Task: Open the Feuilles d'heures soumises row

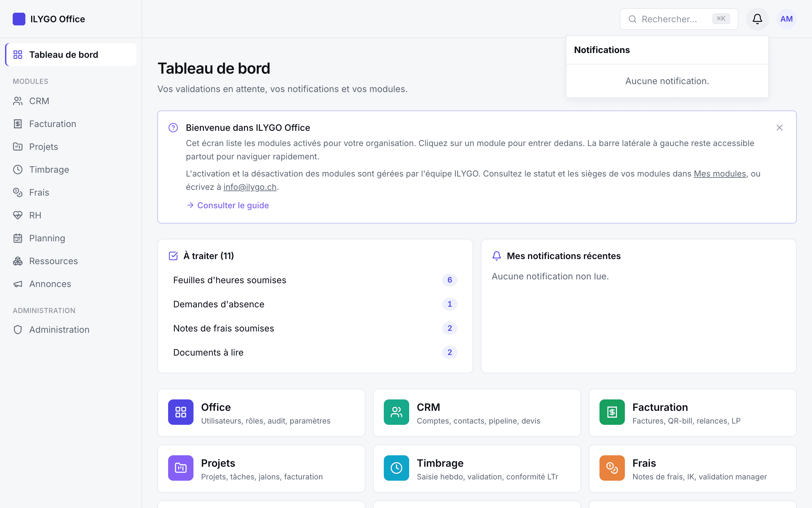Action: click(x=315, y=280)
